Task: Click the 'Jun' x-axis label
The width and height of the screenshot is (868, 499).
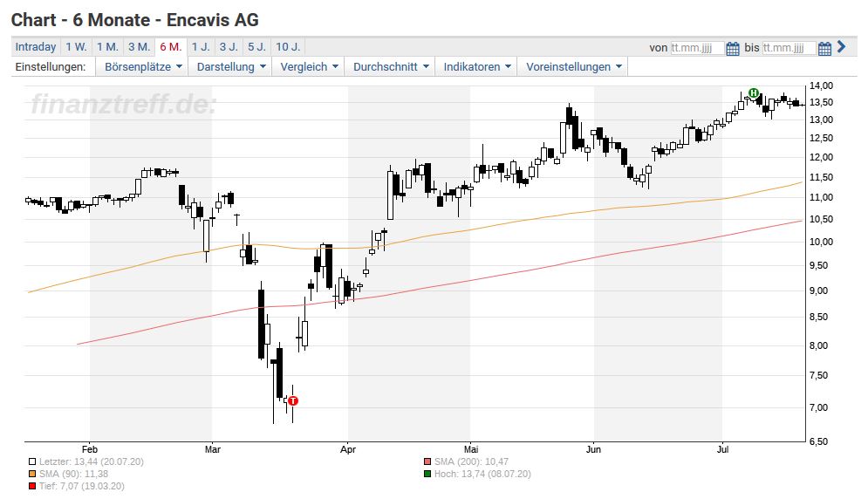Action: point(593,449)
